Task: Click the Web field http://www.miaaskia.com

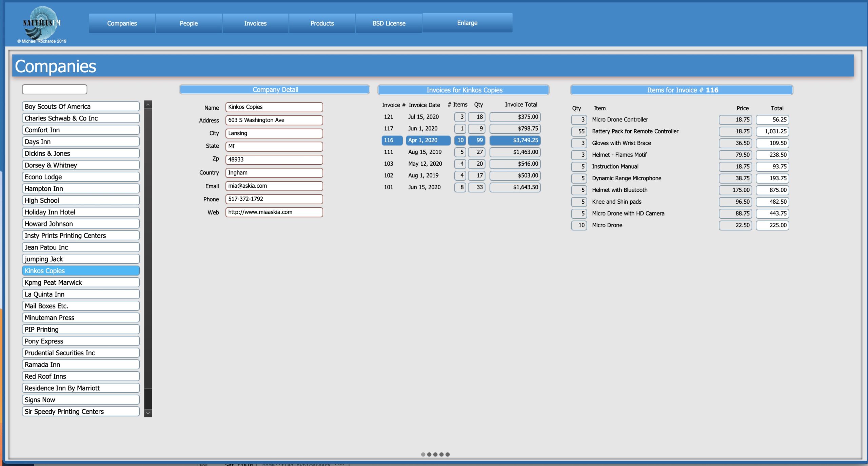Action: tap(274, 212)
